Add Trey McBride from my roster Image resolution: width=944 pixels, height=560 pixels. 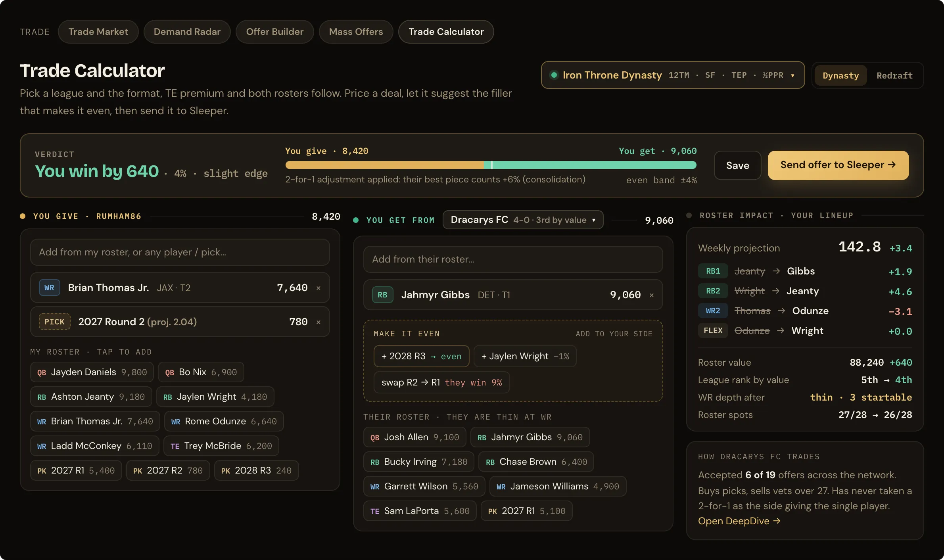pos(221,446)
